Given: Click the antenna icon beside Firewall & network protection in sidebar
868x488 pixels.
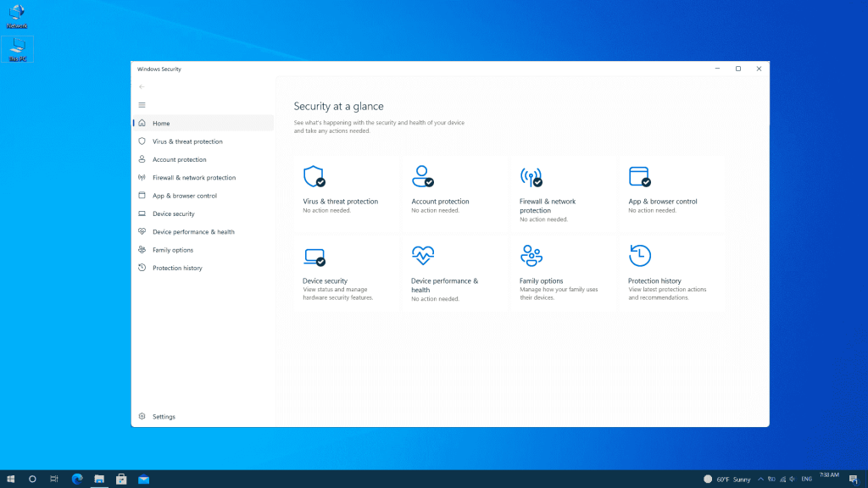Looking at the screenshot, I should point(142,178).
